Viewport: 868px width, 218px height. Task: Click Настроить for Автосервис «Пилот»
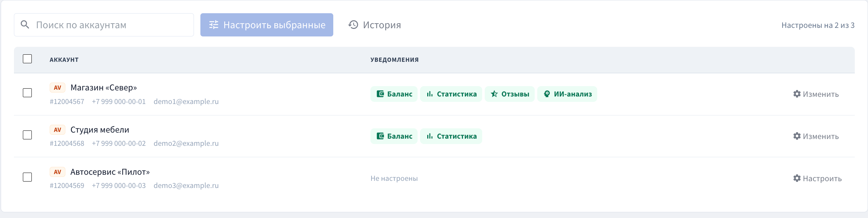[817, 178]
